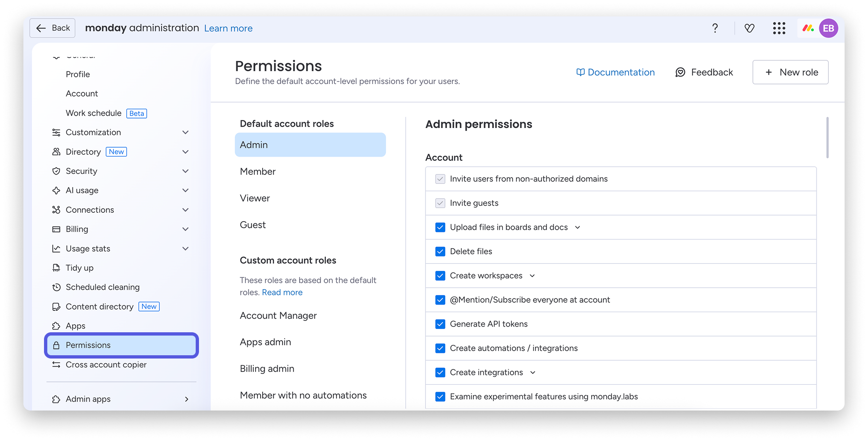This screenshot has width=868, height=441.
Task: Expand the Security section chevron
Action: click(x=185, y=171)
